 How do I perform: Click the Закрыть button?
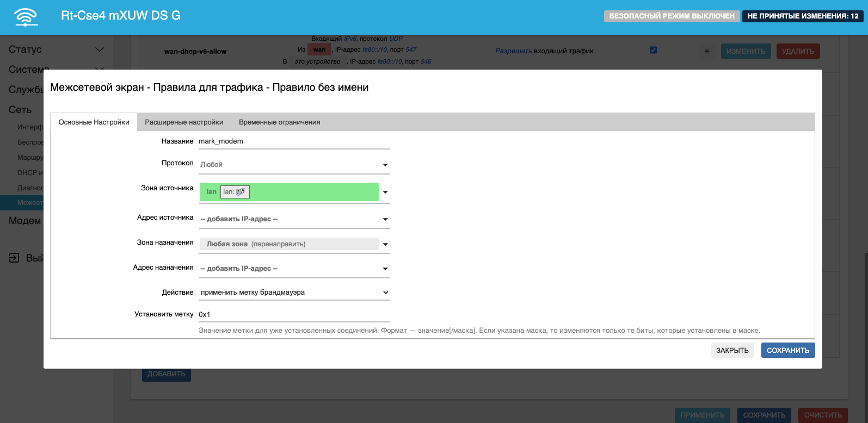coord(732,350)
